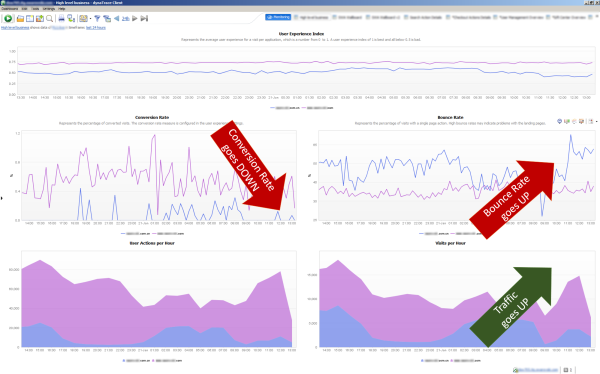The height and width of the screenshot is (374, 600).
Task: Open dashboard via the folder icon
Action: pos(20,18)
